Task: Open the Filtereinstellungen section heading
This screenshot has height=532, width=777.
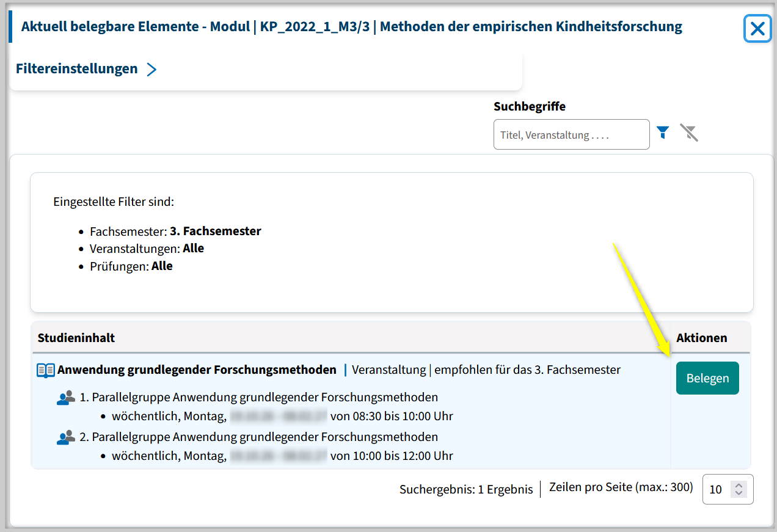Action: coord(77,68)
